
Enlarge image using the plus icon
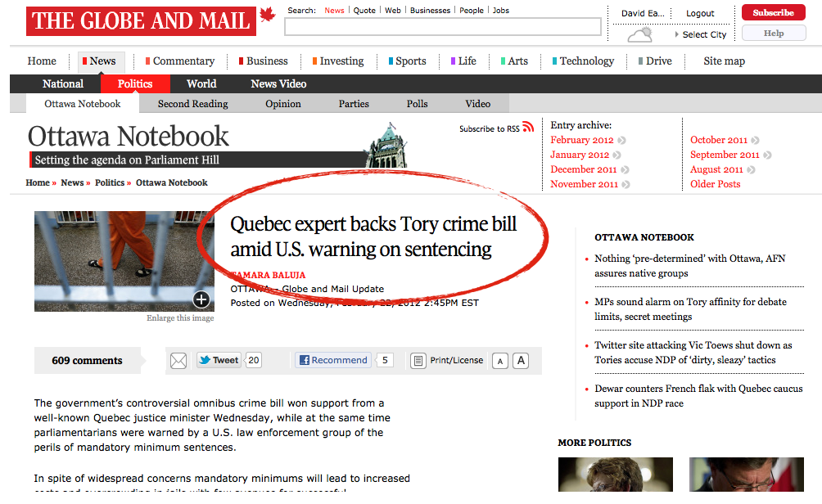click(201, 299)
